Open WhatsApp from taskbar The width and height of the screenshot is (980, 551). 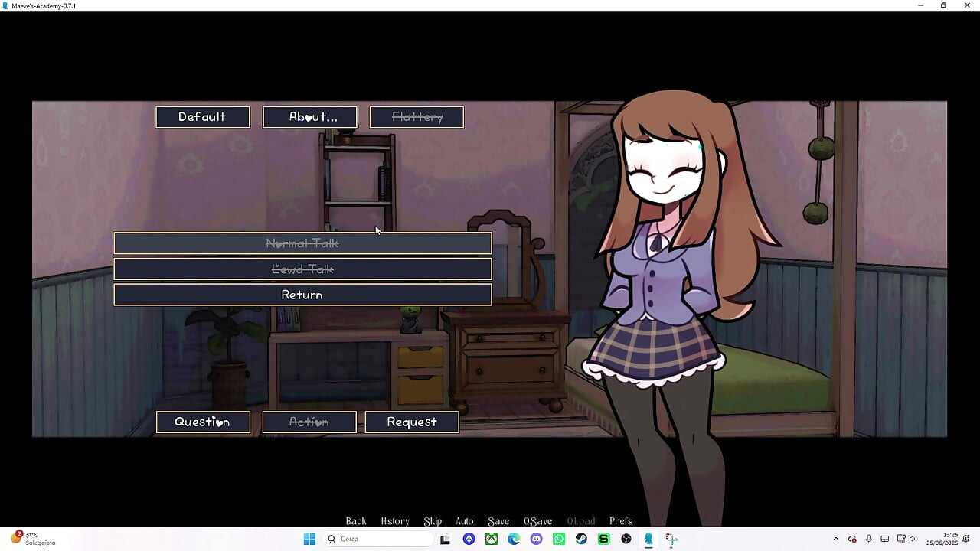tap(559, 539)
